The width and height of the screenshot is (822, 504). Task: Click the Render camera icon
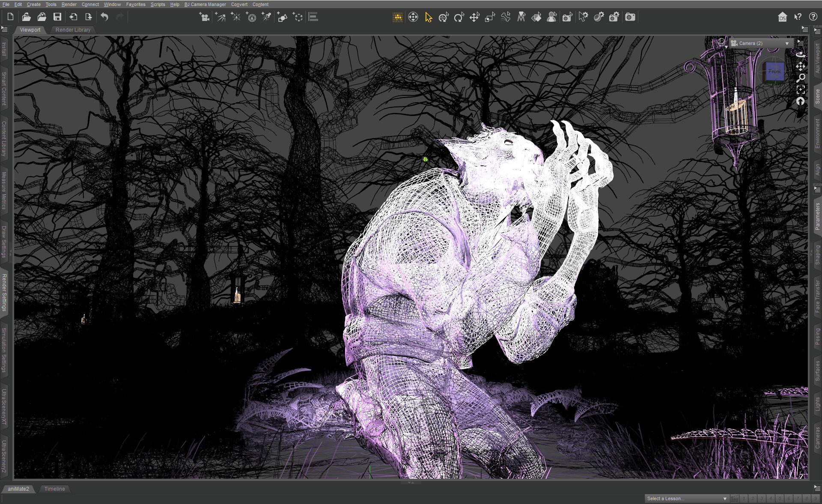click(630, 17)
